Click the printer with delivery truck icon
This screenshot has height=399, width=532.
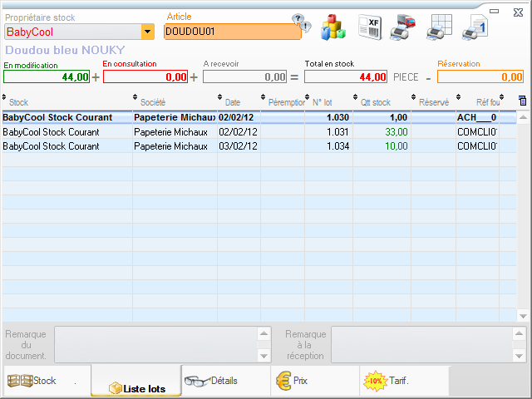tap(404, 27)
